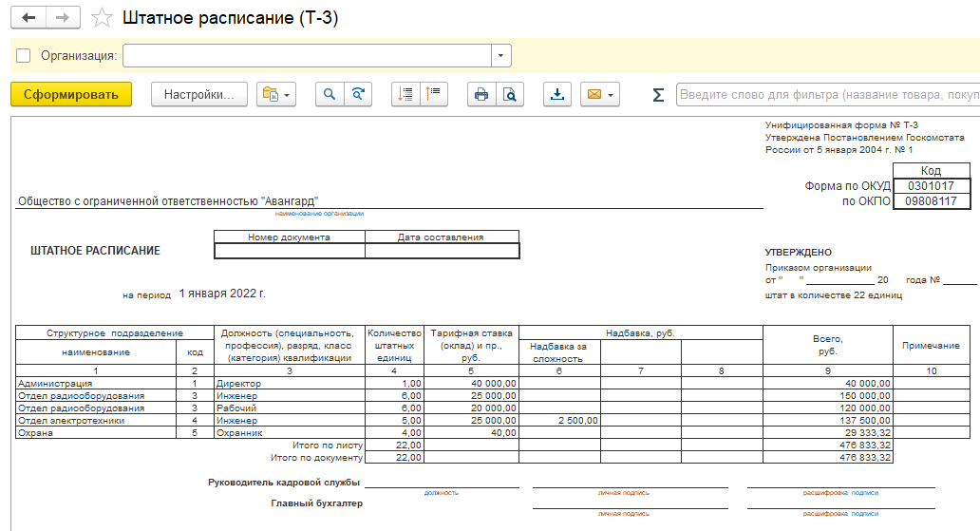Click the filter word input field

coord(826,94)
